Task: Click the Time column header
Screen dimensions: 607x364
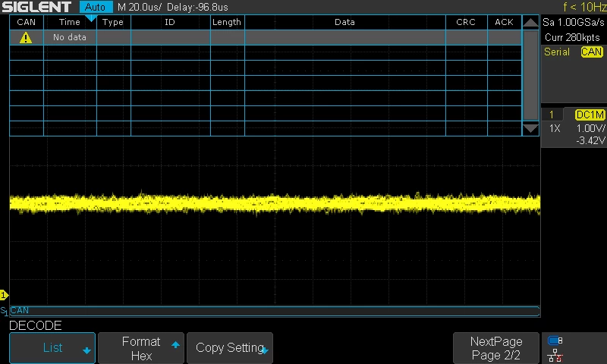Action: point(70,22)
